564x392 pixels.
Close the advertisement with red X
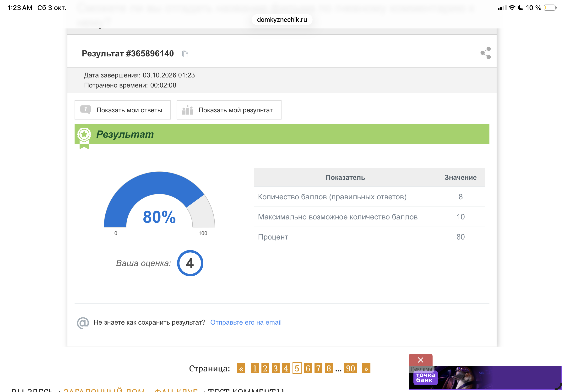pyautogui.click(x=420, y=360)
